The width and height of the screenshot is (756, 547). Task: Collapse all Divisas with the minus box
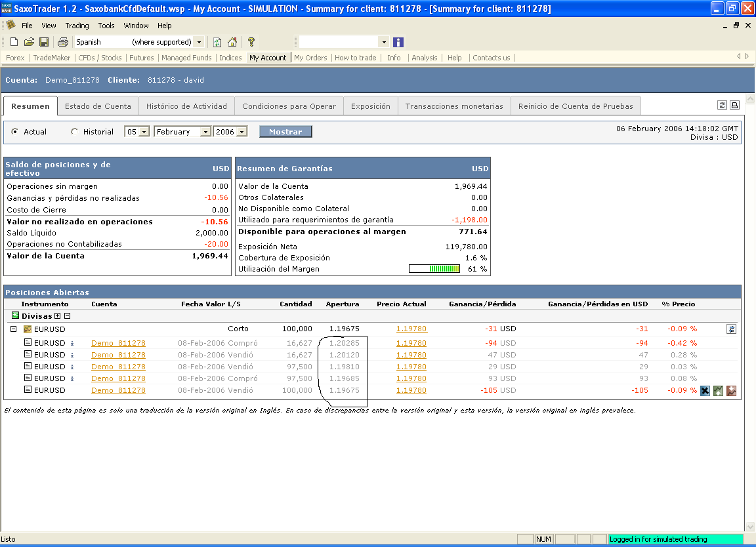(68, 316)
